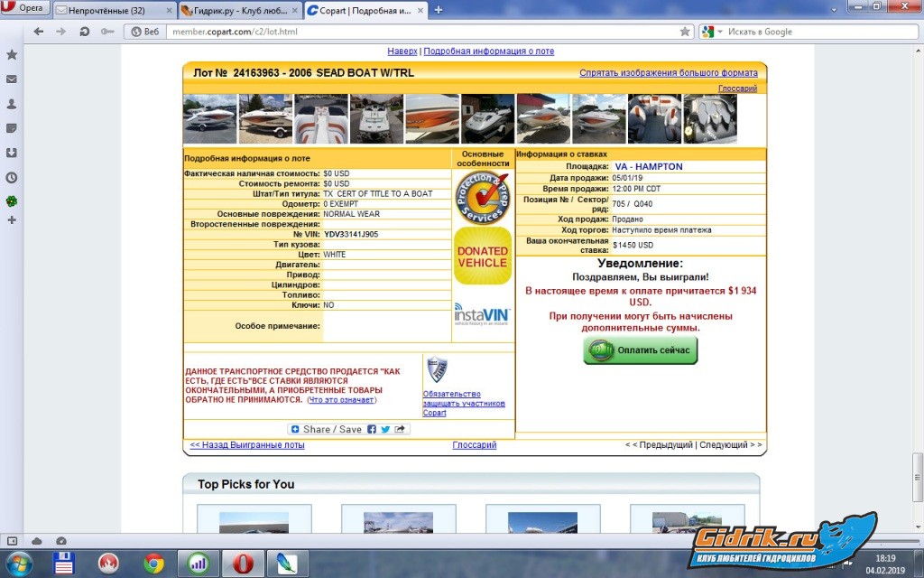Click the browser reload button
This screenshot has height=578, width=924.
(84, 32)
